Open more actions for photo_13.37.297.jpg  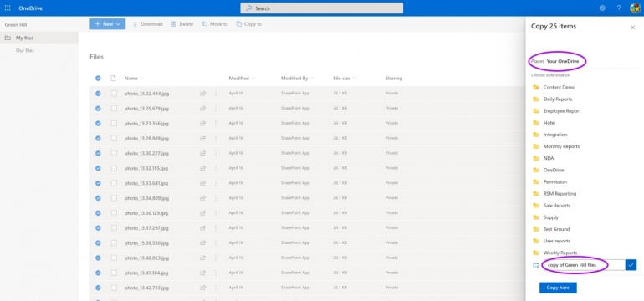tap(216, 228)
